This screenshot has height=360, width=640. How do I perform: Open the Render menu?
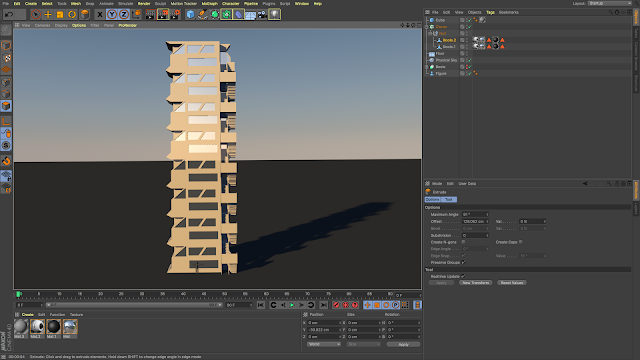pyautogui.click(x=144, y=3)
